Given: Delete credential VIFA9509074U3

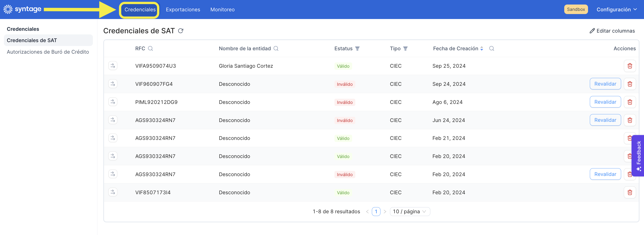Looking at the screenshot, I should (629, 66).
